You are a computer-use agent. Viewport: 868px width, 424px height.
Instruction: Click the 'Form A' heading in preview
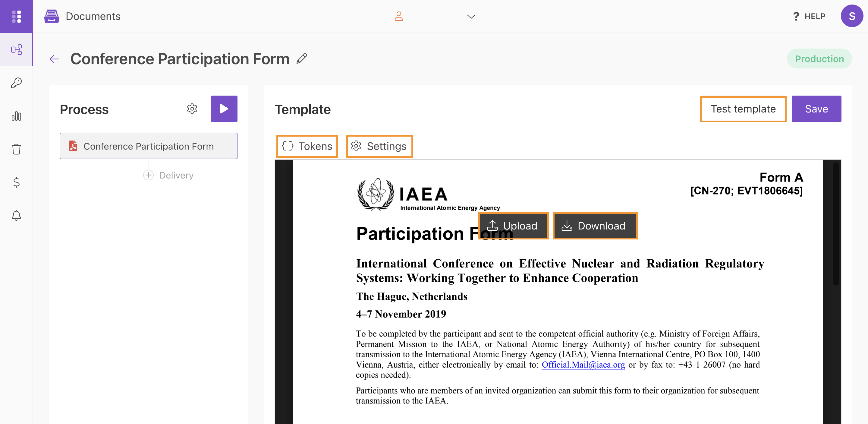(x=781, y=177)
